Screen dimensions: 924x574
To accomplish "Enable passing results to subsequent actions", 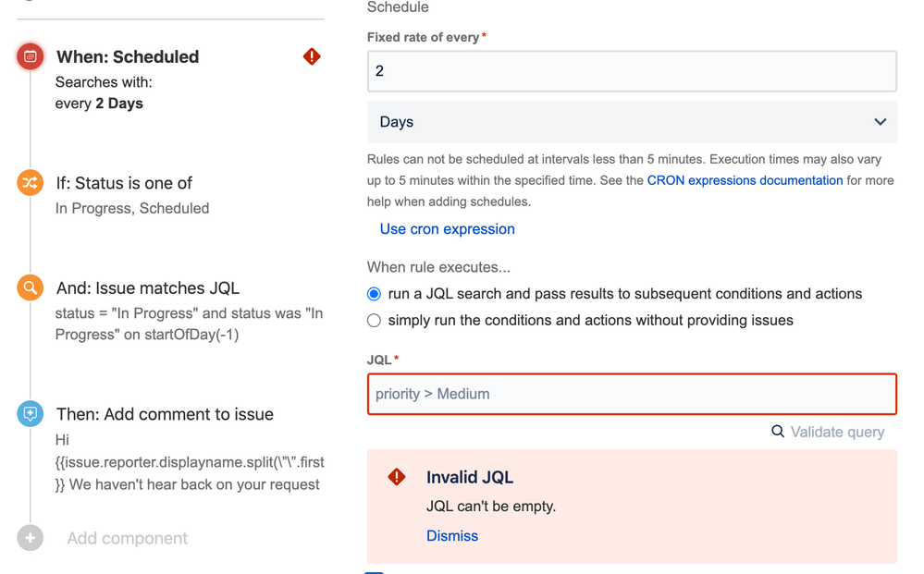I will [x=374, y=293].
